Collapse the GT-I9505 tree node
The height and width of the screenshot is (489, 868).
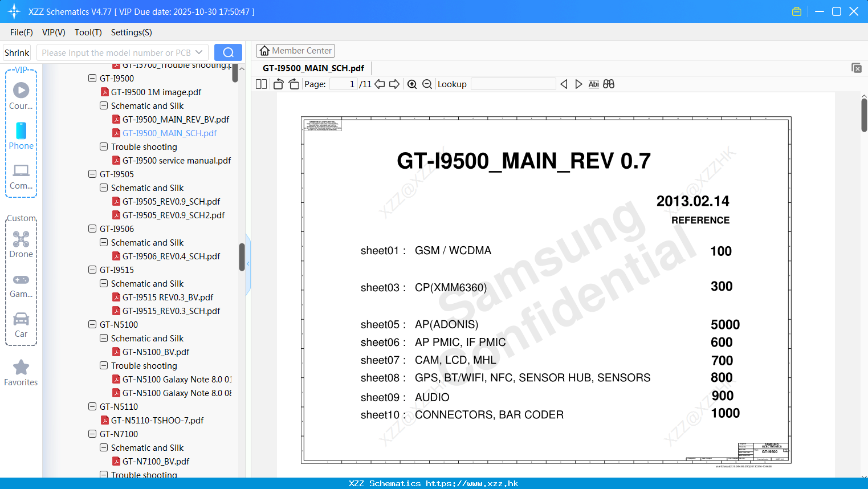(92, 174)
